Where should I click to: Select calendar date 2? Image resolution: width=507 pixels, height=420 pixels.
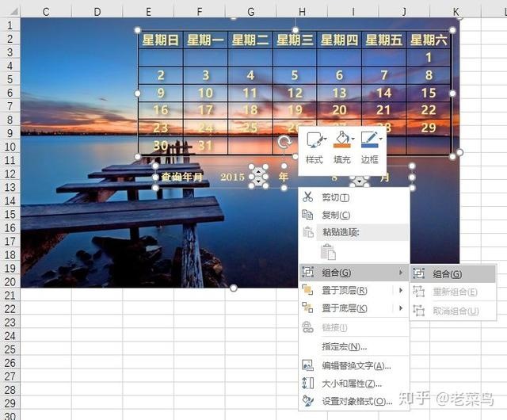161,75
